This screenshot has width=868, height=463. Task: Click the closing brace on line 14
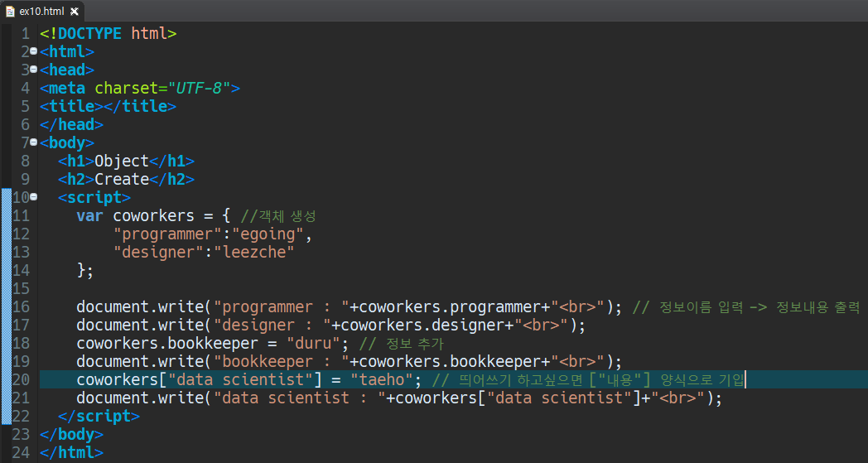[x=85, y=270]
